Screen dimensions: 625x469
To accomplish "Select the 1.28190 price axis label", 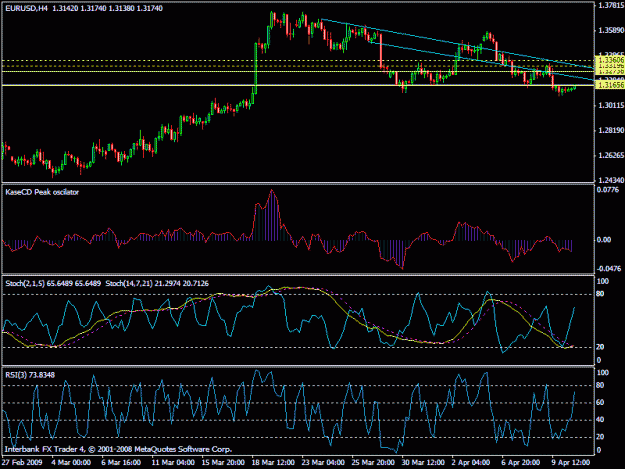I will coord(611,130).
